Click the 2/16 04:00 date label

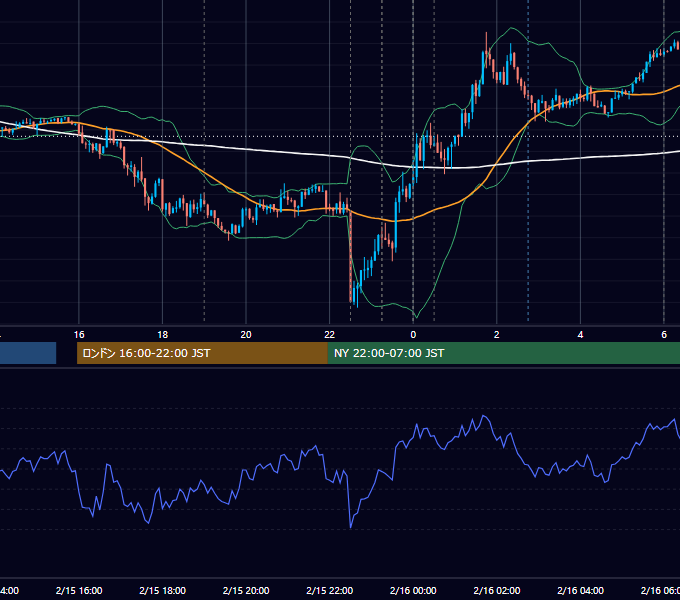(580, 590)
